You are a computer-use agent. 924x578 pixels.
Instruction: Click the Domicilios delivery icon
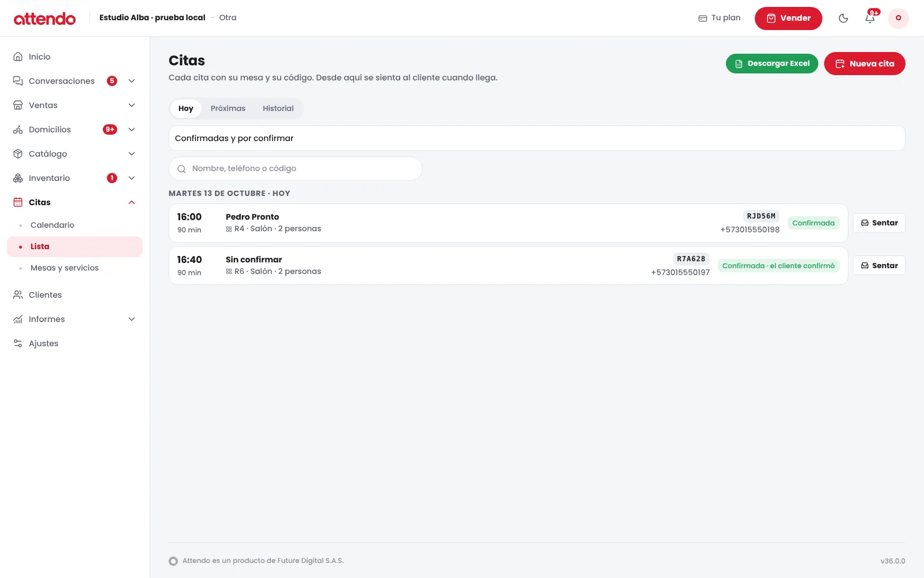(18, 129)
